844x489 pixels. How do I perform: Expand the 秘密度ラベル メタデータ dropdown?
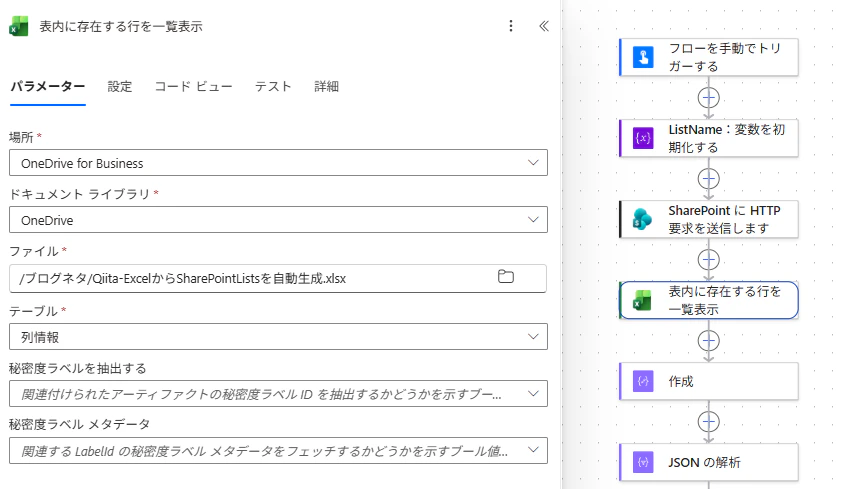tap(278, 451)
